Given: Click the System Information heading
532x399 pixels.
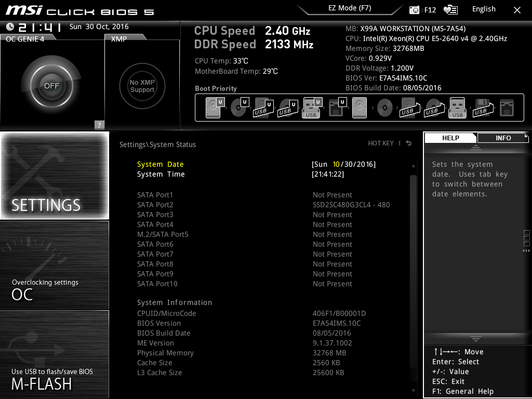Looking at the screenshot, I should tap(175, 302).
